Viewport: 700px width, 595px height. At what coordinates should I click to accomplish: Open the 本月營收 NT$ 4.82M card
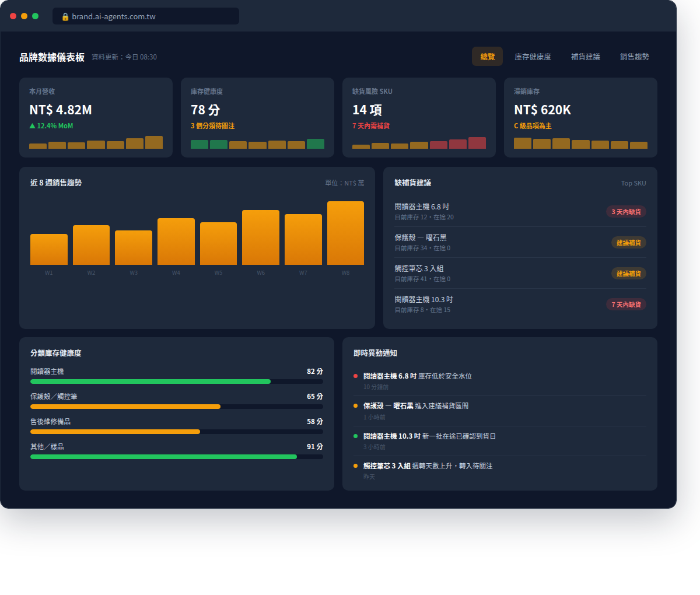coord(96,117)
